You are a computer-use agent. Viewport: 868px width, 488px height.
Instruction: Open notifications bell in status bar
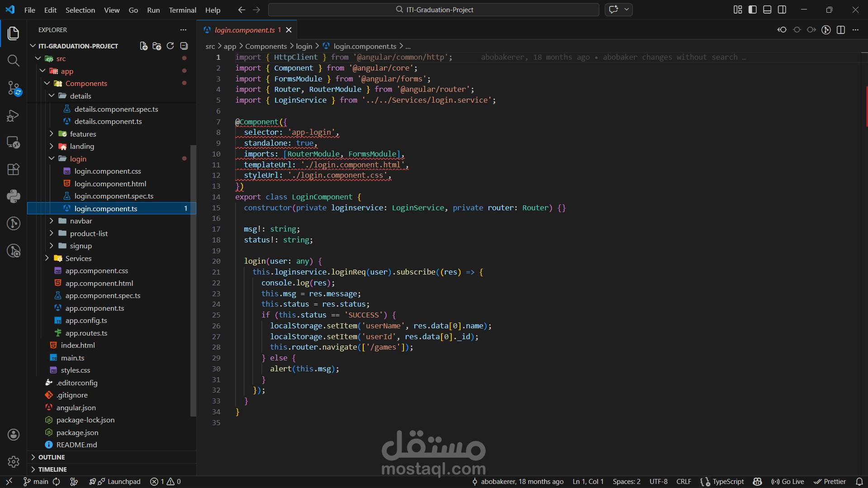click(859, 482)
